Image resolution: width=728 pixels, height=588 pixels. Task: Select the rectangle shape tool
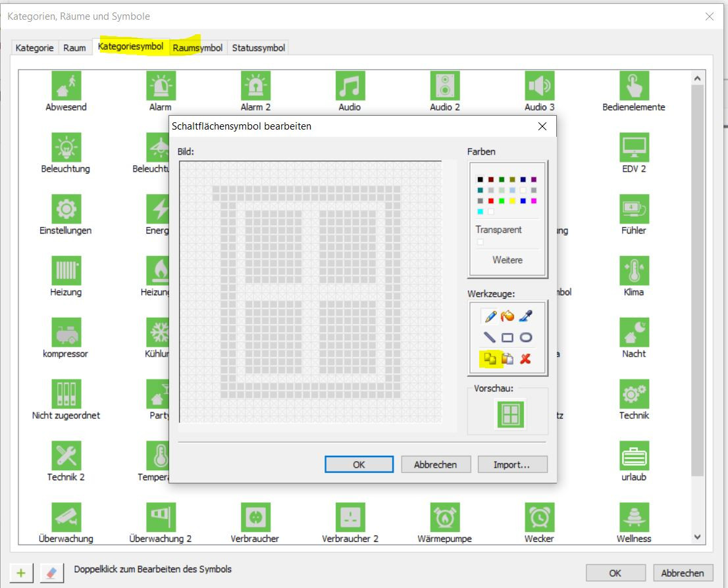click(x=507, y=337)
